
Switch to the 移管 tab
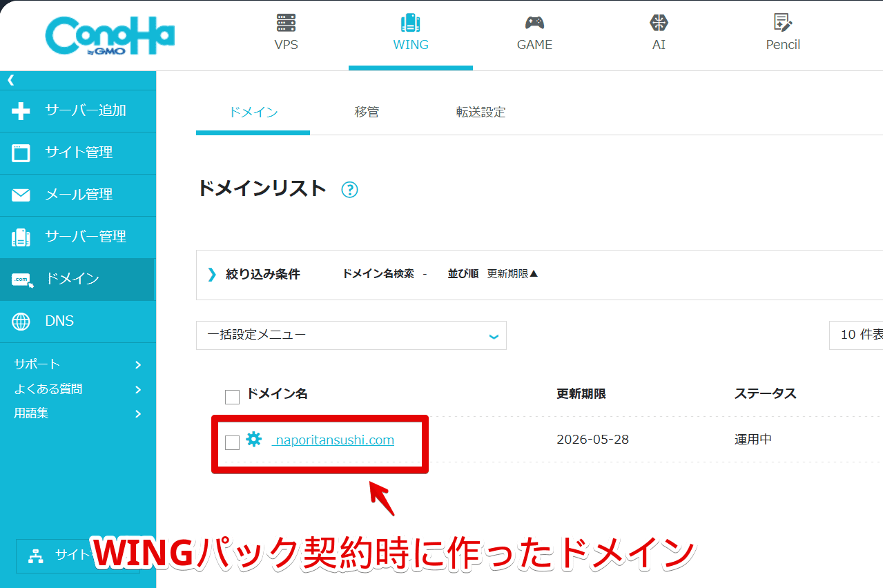(x=366, y=112)
